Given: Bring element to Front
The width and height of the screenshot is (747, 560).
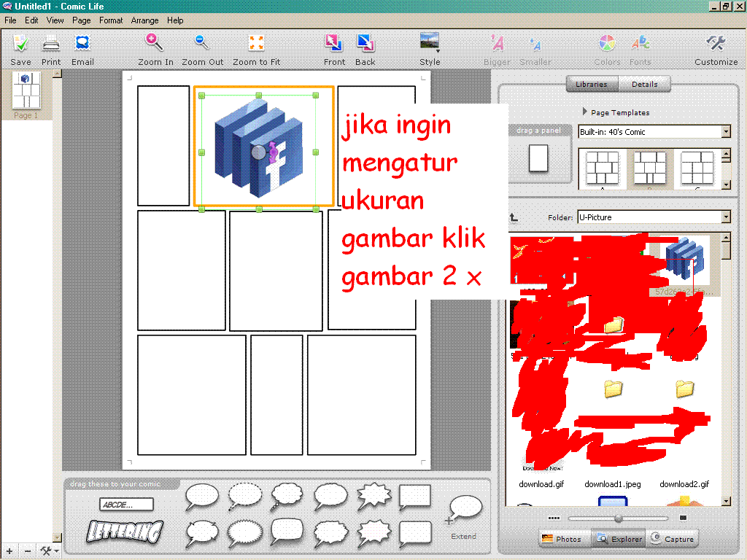Looking at the screenshot, I should pyautogui.click(x=333, y=43).
